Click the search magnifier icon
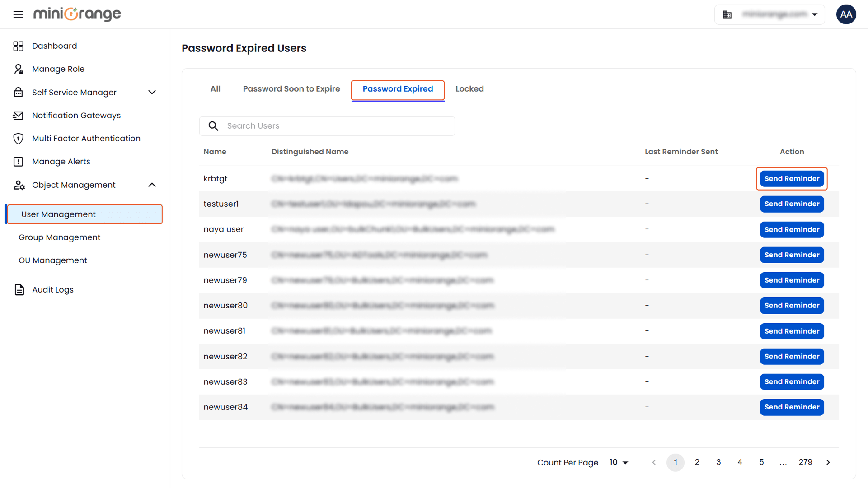This screenshot has width=868, height=488. [x=213, y=126]
